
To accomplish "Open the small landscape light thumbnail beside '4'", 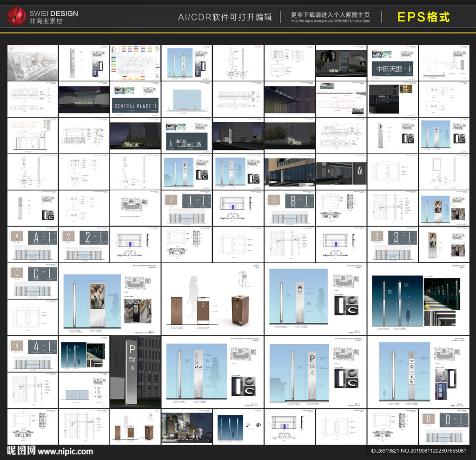I will (x=84, y=353).
